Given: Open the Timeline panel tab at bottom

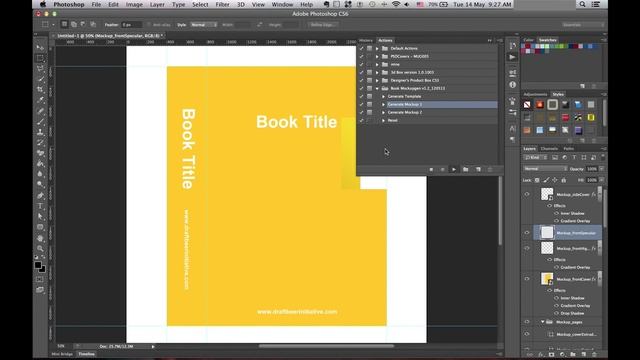Looking at the screenshot, I should click(86, 354).
